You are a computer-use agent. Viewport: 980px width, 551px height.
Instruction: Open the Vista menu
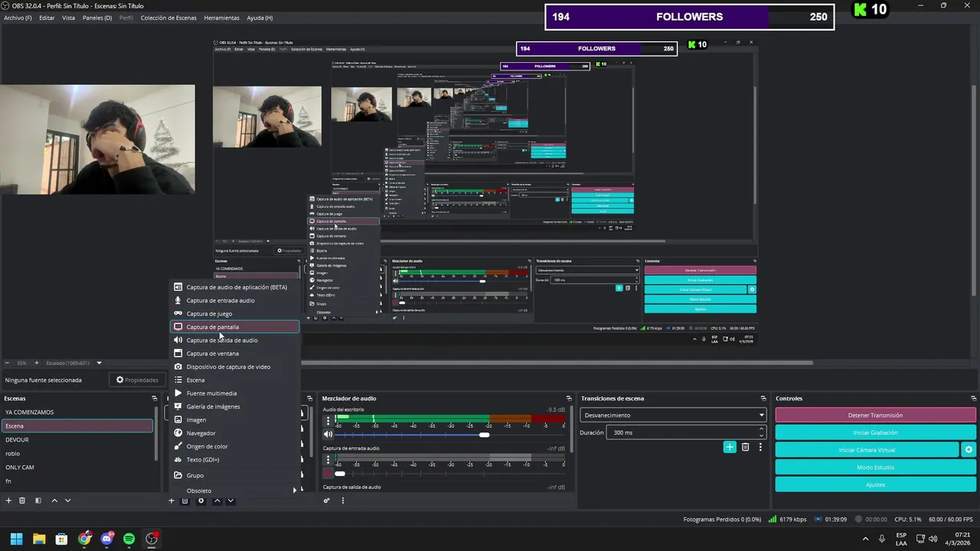(69, 18)
